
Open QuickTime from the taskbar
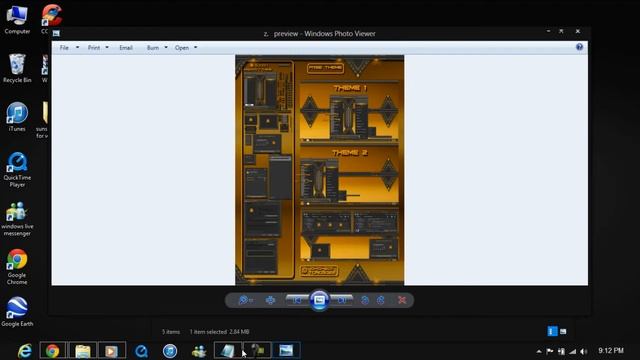tap(141, 351)
